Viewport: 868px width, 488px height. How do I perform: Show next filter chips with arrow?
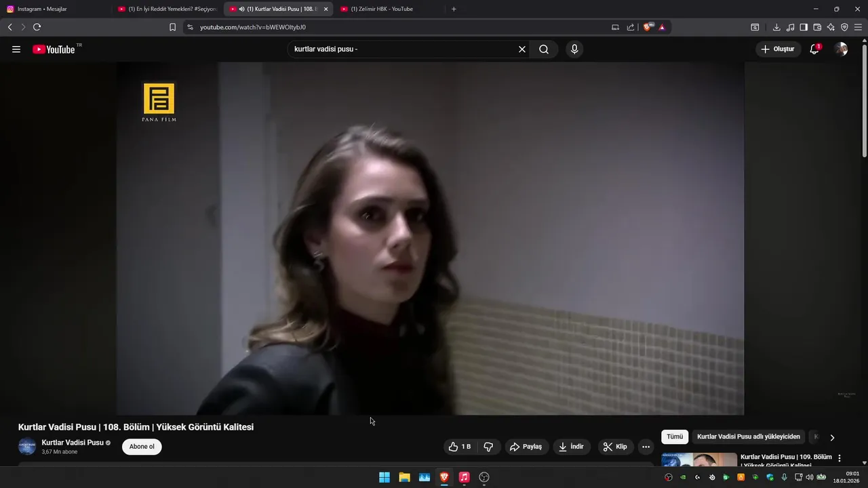tap(832, 437)
